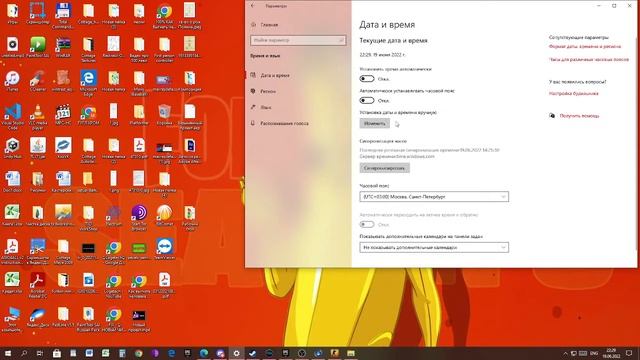640x360 pixels.
Task: Open the notification center icon
Action: point(629,353)
